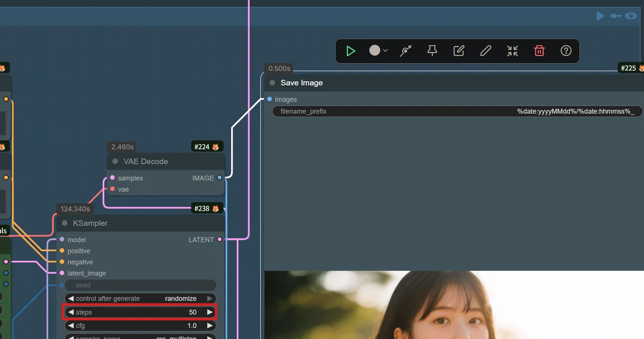
Task: Click the Save Image node title
Action: point(302,83)
